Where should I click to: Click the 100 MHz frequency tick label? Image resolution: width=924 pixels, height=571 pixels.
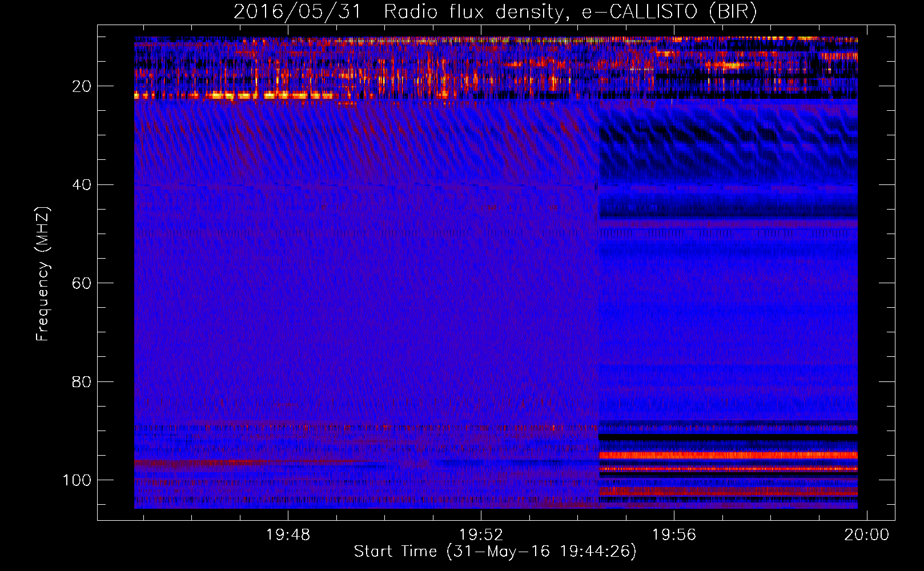pyautogui.click(x=77, y=480)
